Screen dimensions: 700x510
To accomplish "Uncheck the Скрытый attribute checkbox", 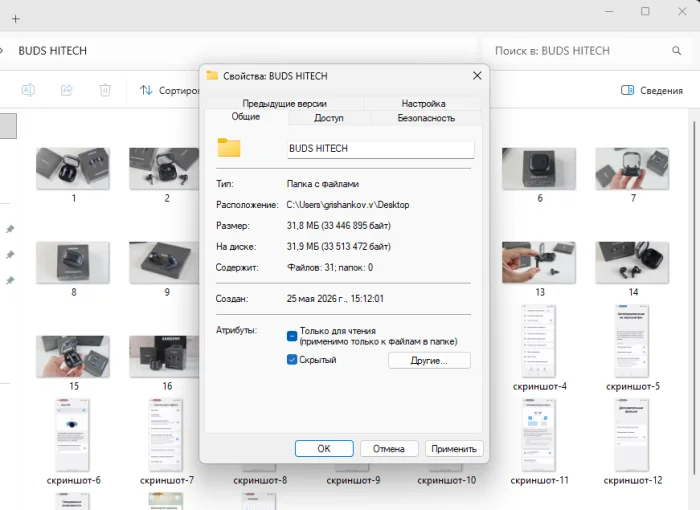I will point(292,360).
